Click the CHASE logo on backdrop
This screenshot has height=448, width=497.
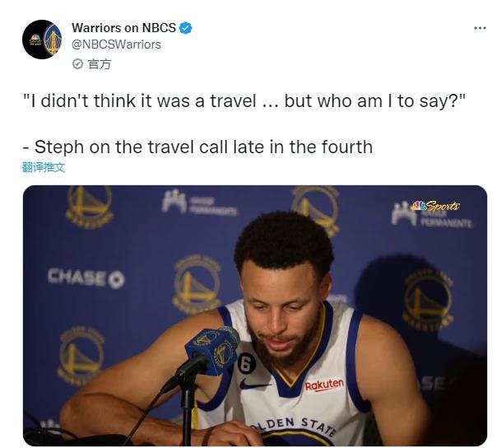pos(86,278)
